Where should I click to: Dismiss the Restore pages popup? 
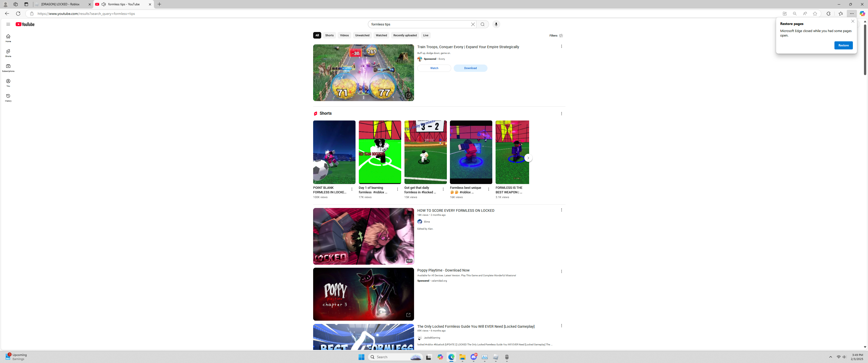(853, 21)
